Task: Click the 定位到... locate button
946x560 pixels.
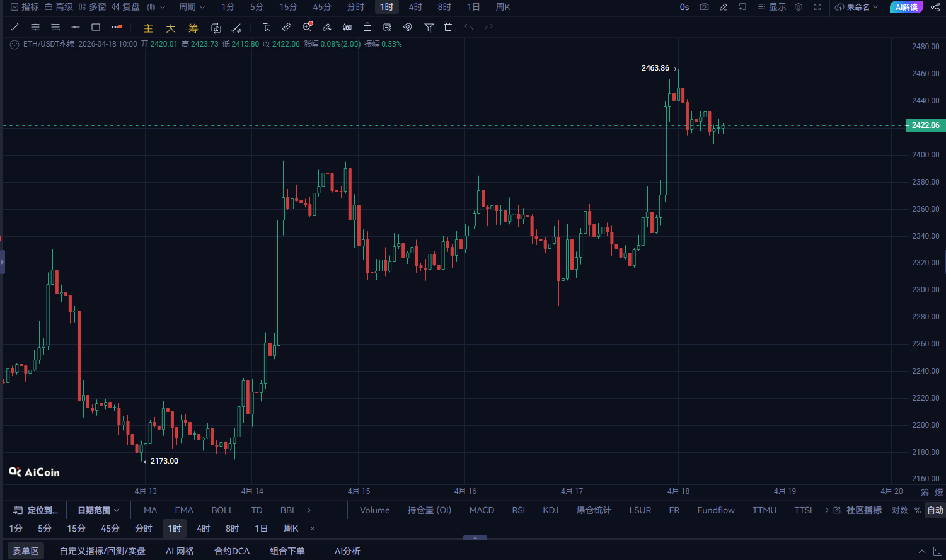Action: [36, 510]
